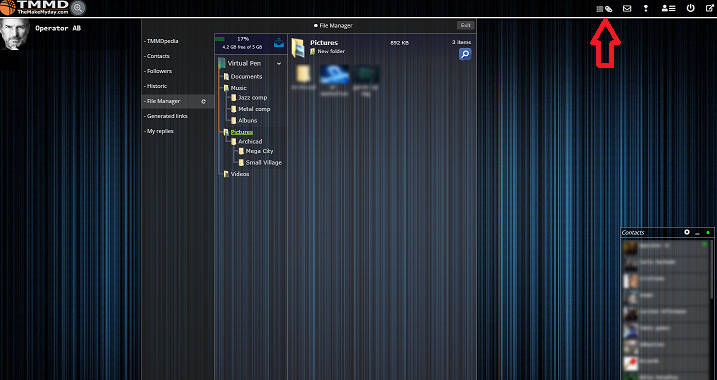Select the highlighted Pictures folder in tree

(x=241, y=132)
